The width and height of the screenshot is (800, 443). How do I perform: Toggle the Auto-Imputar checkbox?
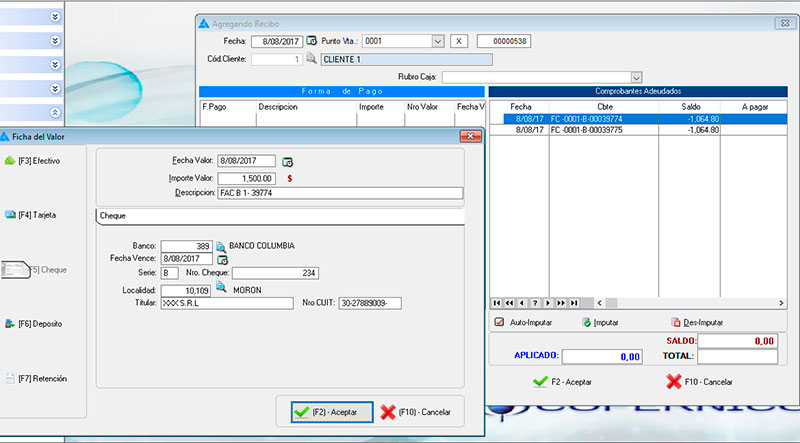coord(499,323)
